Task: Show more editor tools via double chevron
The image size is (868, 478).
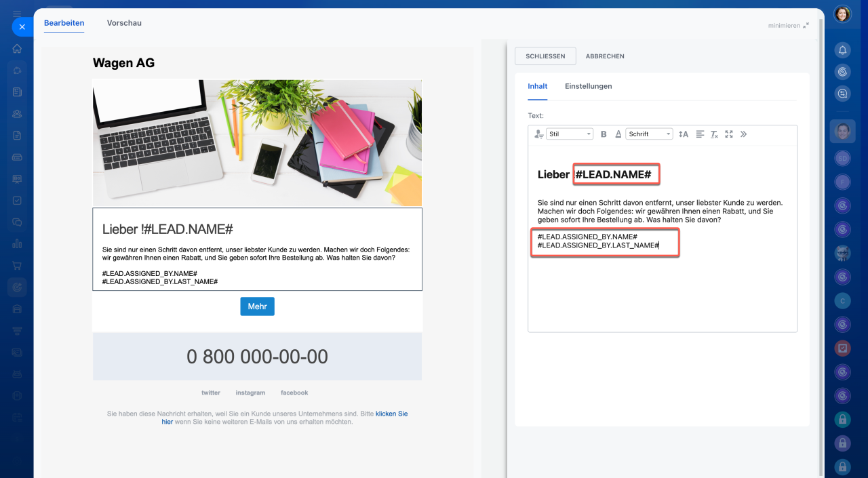Action: tap(743, 134)
